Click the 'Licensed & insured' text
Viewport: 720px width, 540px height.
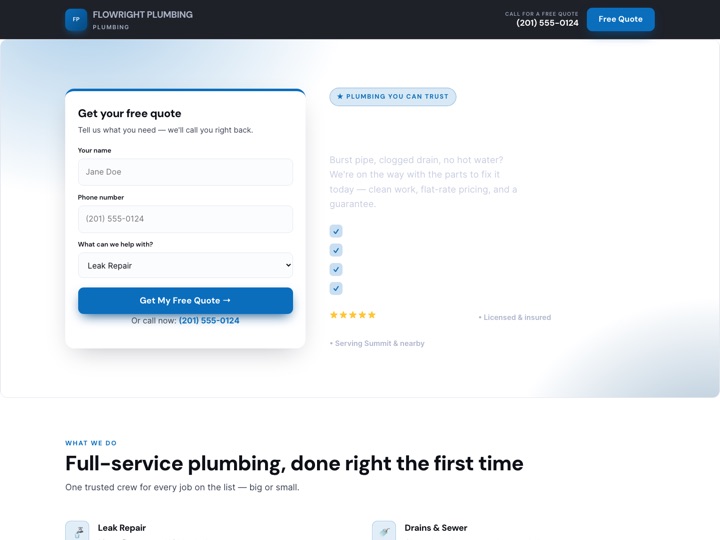(515, 317)
